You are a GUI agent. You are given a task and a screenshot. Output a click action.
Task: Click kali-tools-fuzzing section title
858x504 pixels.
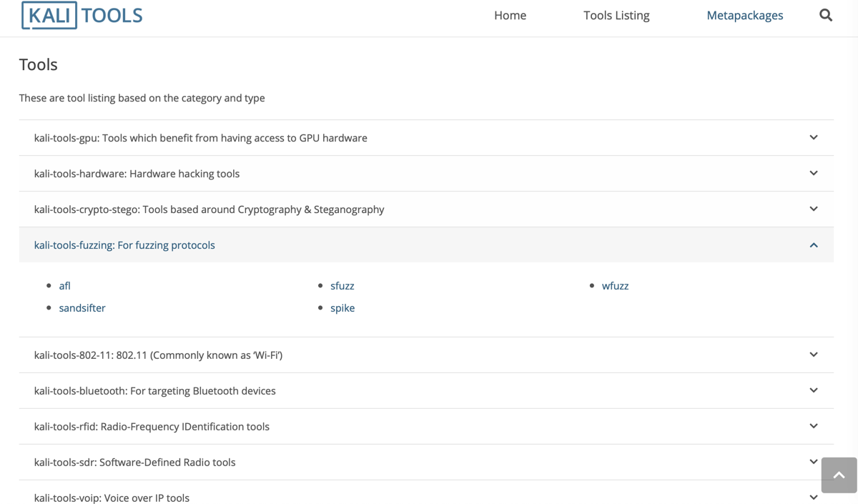click(124, 244)
